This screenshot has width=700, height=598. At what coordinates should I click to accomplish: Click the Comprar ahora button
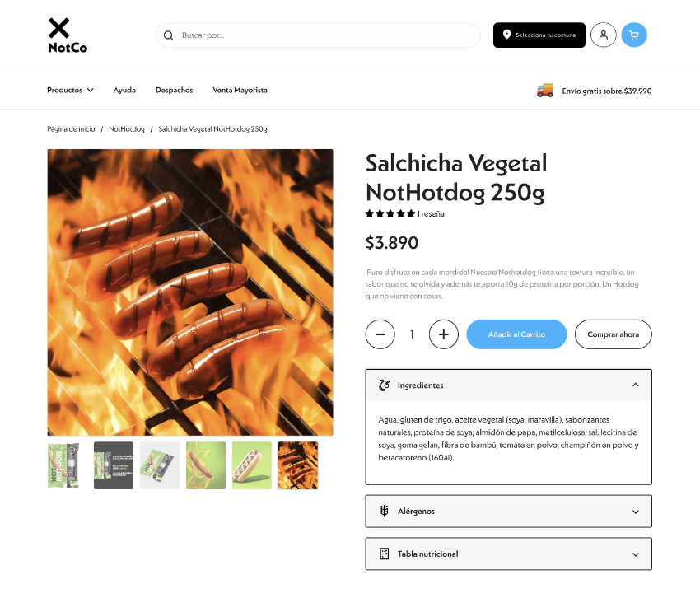(613, 334)
